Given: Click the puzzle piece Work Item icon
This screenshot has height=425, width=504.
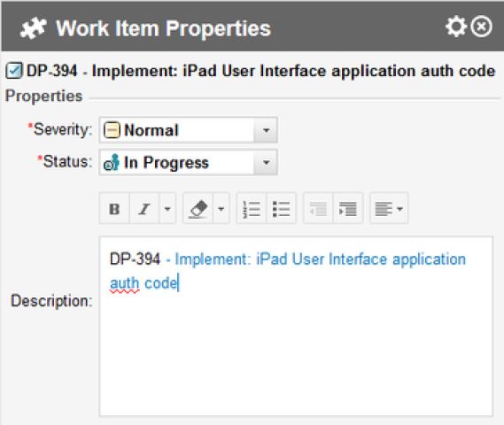Looking at the screenshot, I should point(33,28).
